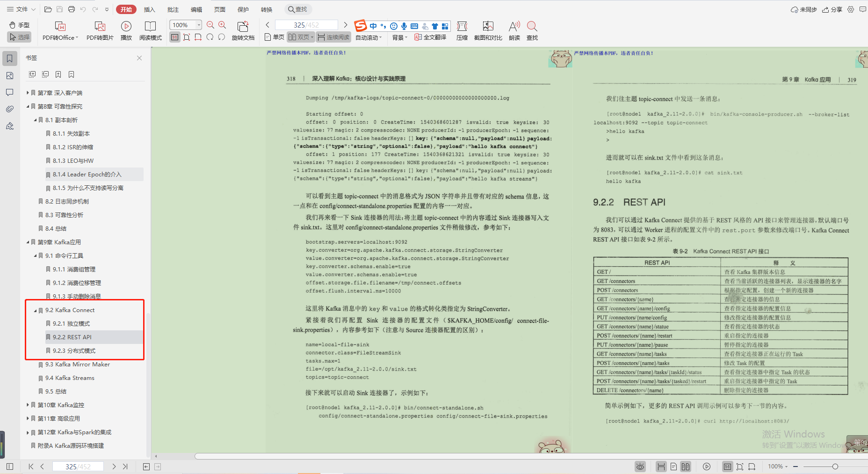The width and height of the screenshot is (868, 474).
Task: Toggle the navigation pane in the status bar
Action: tap(10, 467)
